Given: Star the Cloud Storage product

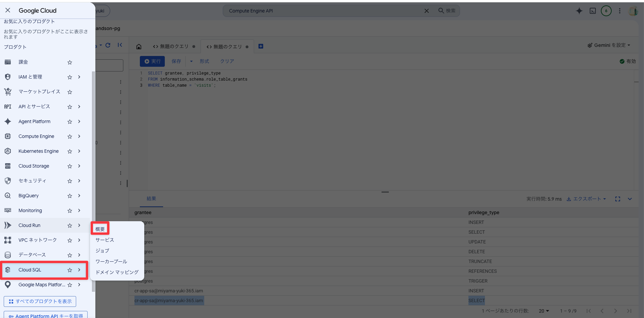Looking at the screenshot, I should point(70,166).
